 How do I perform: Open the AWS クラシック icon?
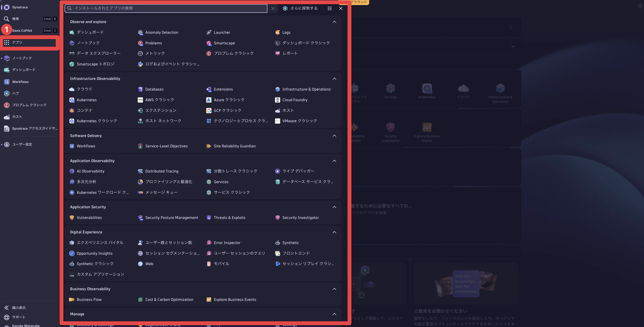140,100
